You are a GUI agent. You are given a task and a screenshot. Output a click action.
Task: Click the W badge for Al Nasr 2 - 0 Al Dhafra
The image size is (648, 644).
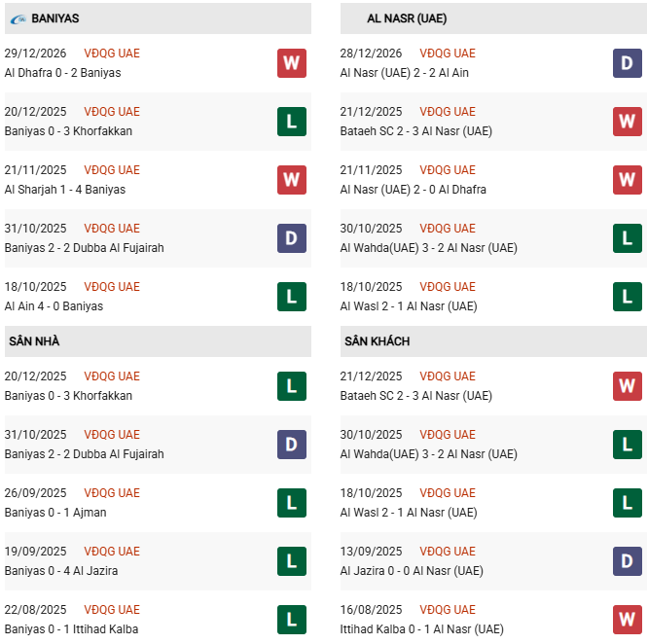point(627,180)
